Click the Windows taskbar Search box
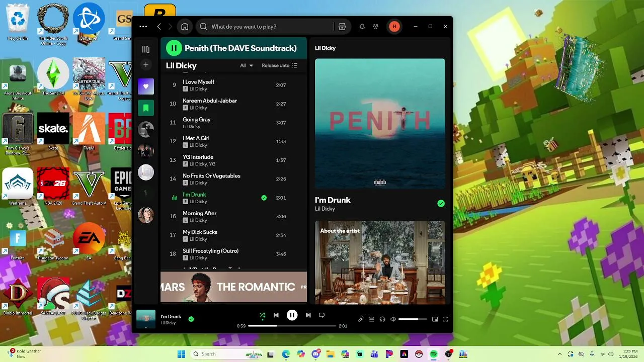644x362 pixels. [x=227, y=354]
